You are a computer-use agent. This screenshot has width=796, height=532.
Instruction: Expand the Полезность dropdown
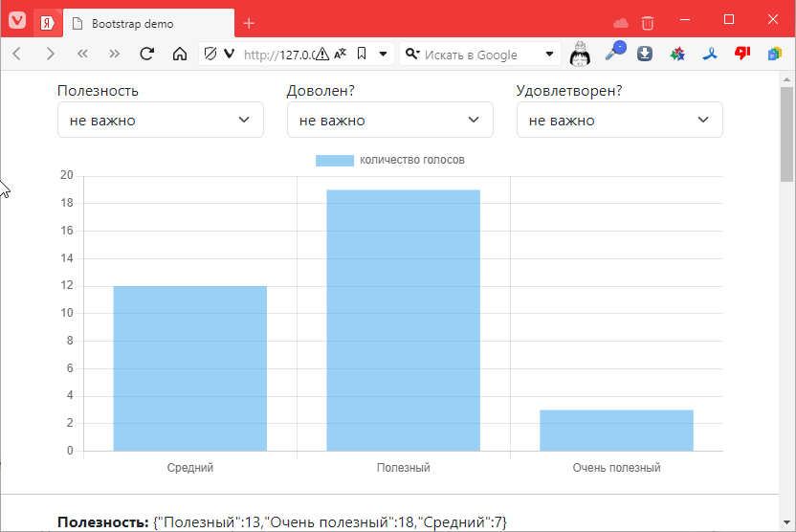160,121
